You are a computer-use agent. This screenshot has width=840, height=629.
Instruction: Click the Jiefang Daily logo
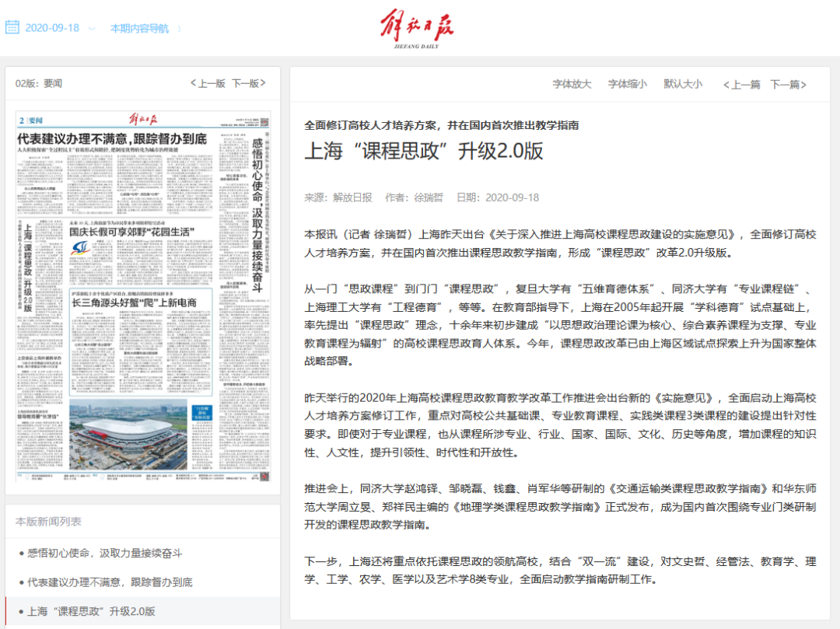click(x=417, y=29)
